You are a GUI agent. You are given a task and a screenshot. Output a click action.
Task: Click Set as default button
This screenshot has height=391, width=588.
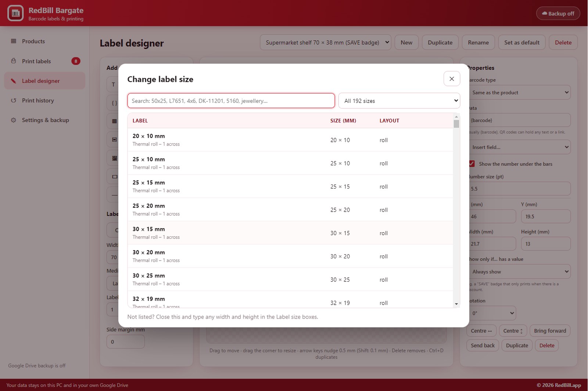(x=522, y=42)
